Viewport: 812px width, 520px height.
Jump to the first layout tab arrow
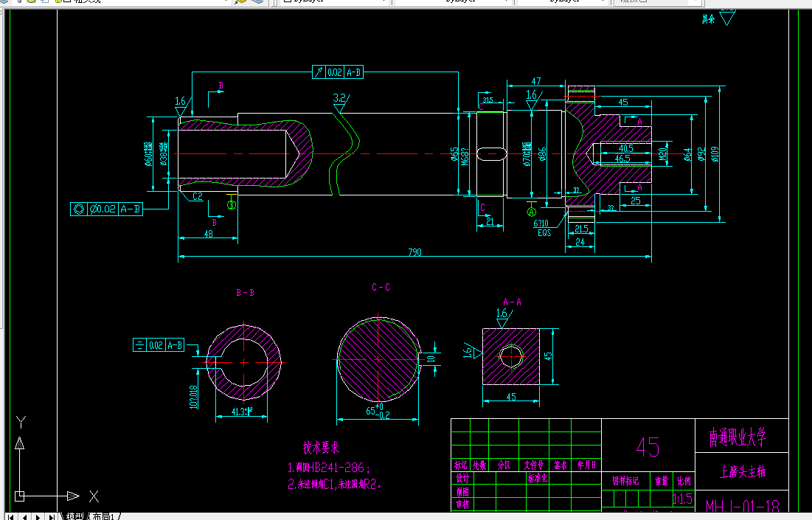click(10, 516)
